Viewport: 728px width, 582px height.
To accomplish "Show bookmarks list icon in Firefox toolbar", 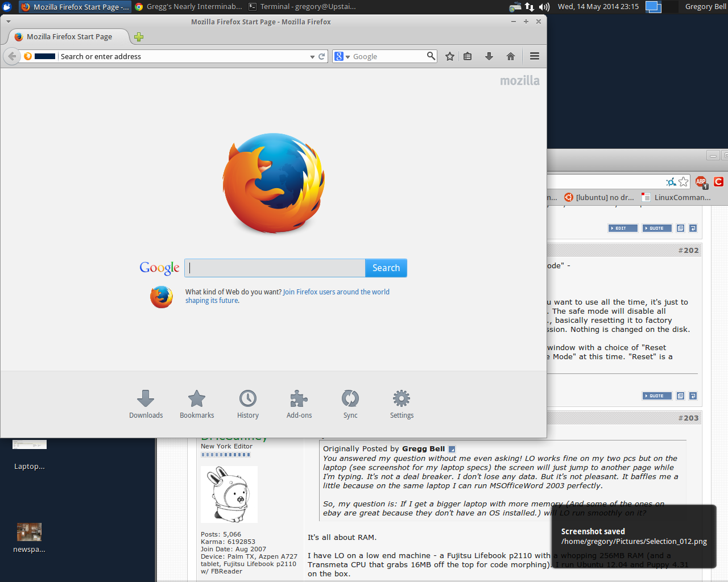I will [468, 56].
